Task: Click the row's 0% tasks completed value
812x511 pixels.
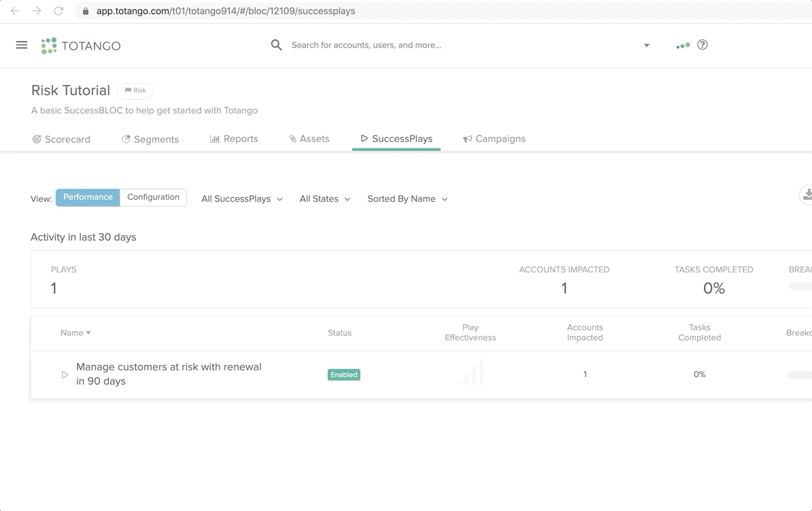Action: 700,374
